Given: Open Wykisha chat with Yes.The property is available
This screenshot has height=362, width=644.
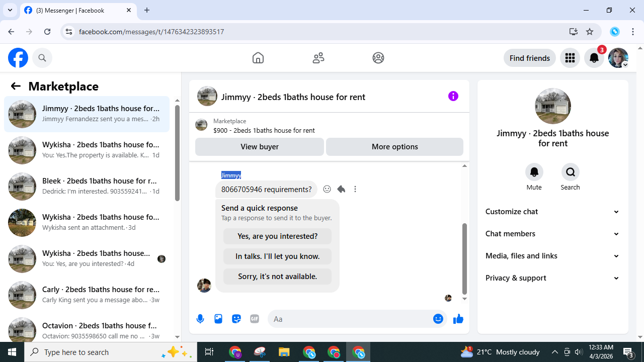Looking at the screenshot, I should (87, 150).
